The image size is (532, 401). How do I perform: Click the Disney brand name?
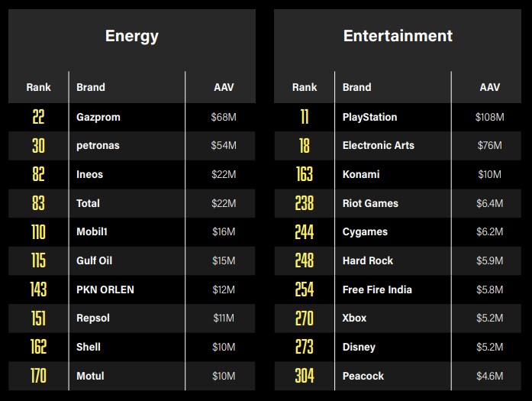pos(359,347)
